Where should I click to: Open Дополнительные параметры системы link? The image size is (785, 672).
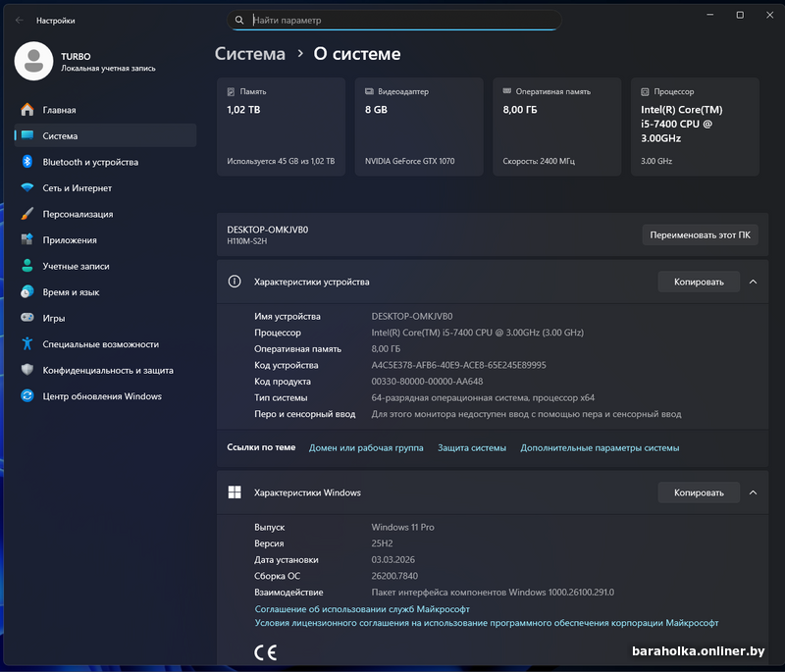coord(600,447)
